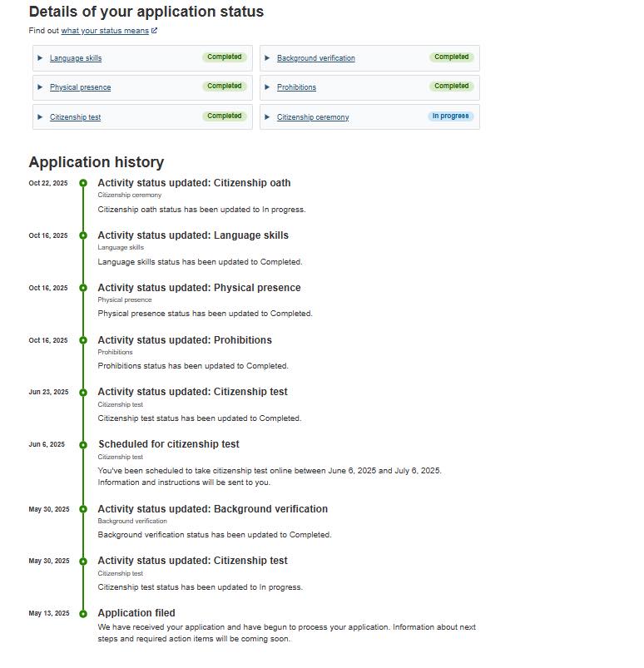Click 'Citizenship ceremony' subtitle under Citizenship oath entry
The image size is (644, 668).
(x=130, y=195)
